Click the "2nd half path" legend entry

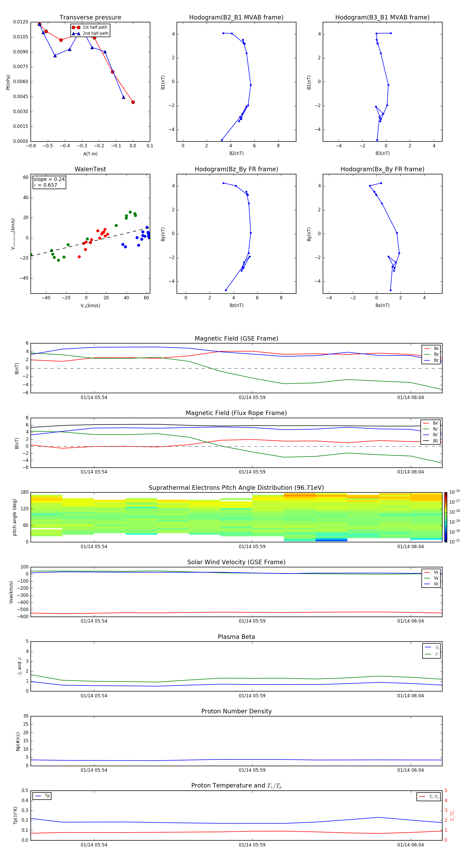(90, 33)
